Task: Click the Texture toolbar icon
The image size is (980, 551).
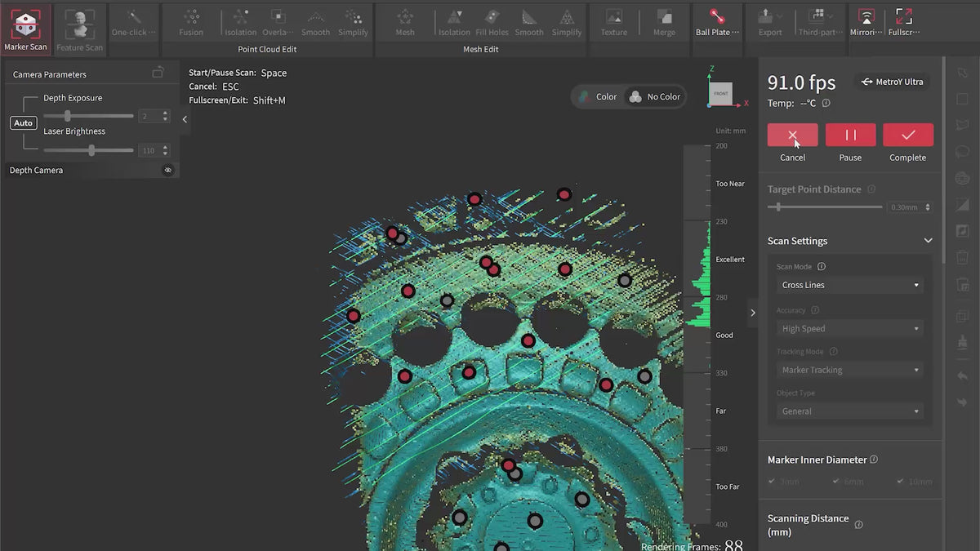Action: 613,22
